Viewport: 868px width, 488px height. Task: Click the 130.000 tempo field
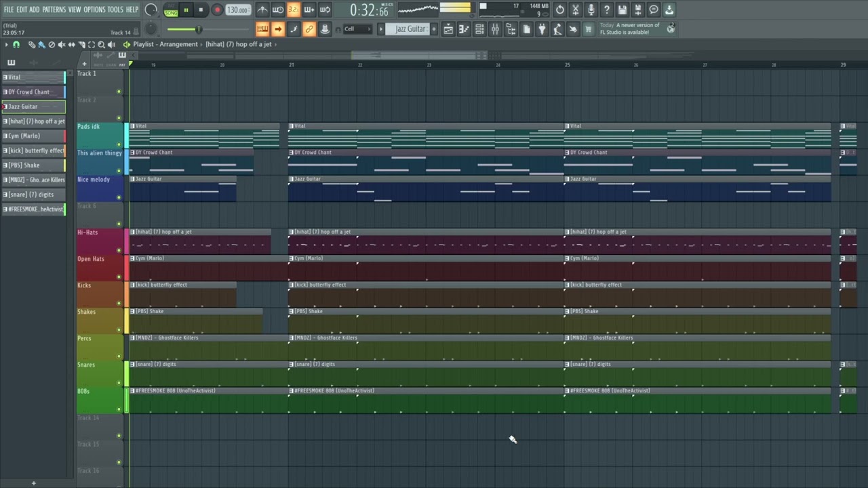tap(238, 10)
